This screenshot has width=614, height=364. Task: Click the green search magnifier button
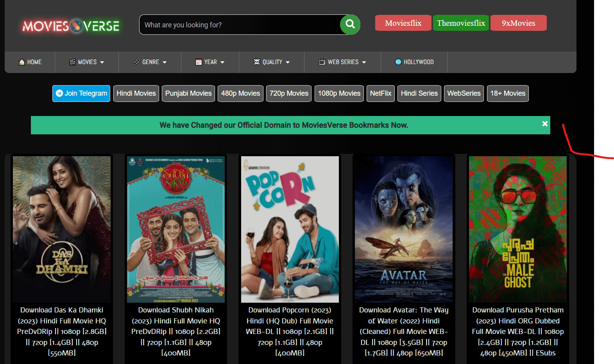[350, 25]
